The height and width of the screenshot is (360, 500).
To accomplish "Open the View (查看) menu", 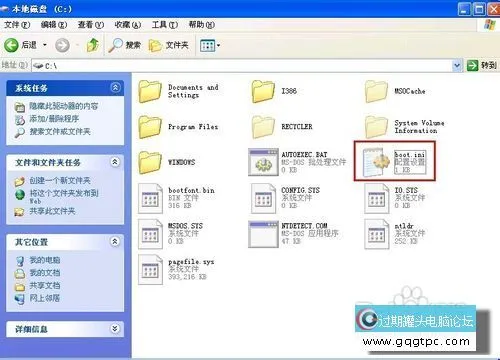I will pos(91,25).
